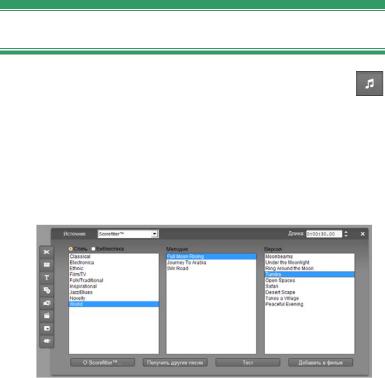Viewport: 385px width, 378px height.
Task: Close the ScoreFitter panel with the X
Action: pos(363,234)
